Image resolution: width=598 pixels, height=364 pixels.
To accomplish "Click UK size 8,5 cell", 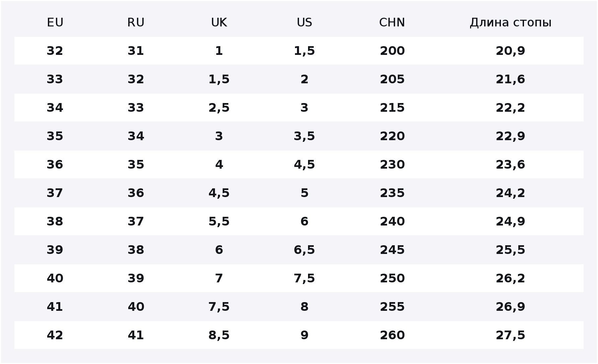I will [219, 335].
